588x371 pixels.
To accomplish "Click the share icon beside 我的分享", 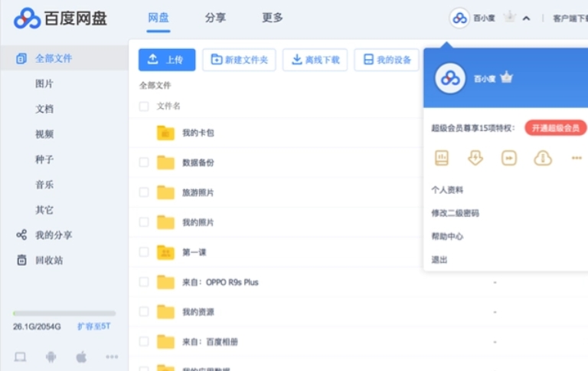I will pos(21,235).
